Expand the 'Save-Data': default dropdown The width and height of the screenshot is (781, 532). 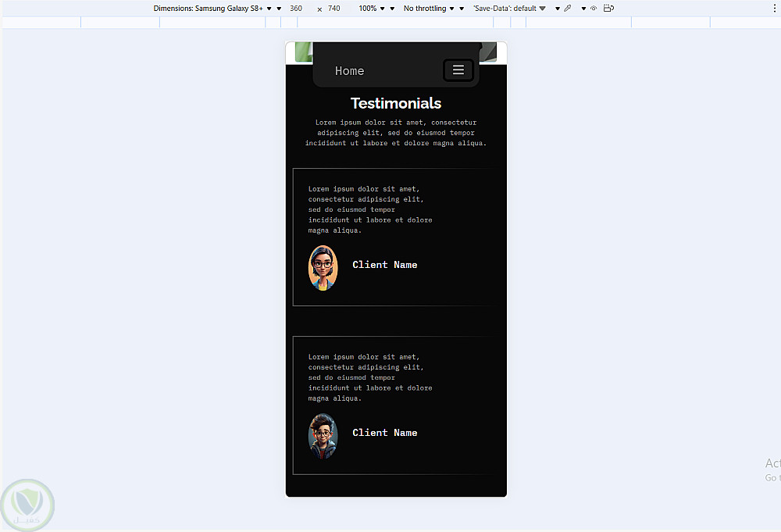tap(509, 9)
